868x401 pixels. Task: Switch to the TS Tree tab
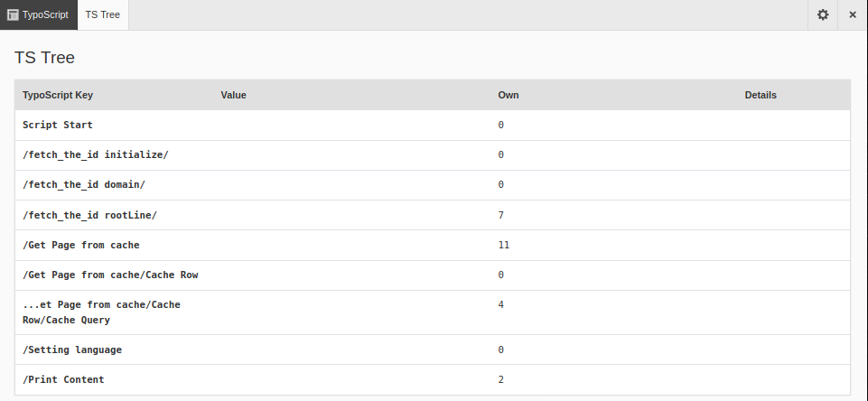tap(103, 14)
